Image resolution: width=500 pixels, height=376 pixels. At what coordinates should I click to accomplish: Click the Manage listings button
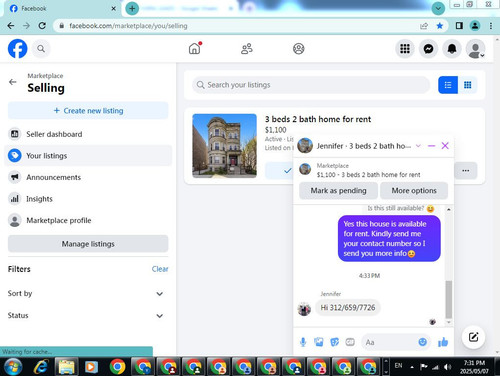(x=88, y=244)
